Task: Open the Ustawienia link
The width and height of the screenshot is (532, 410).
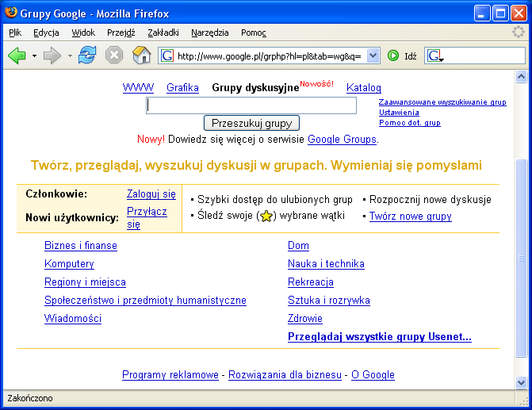Action: point(399,113)
